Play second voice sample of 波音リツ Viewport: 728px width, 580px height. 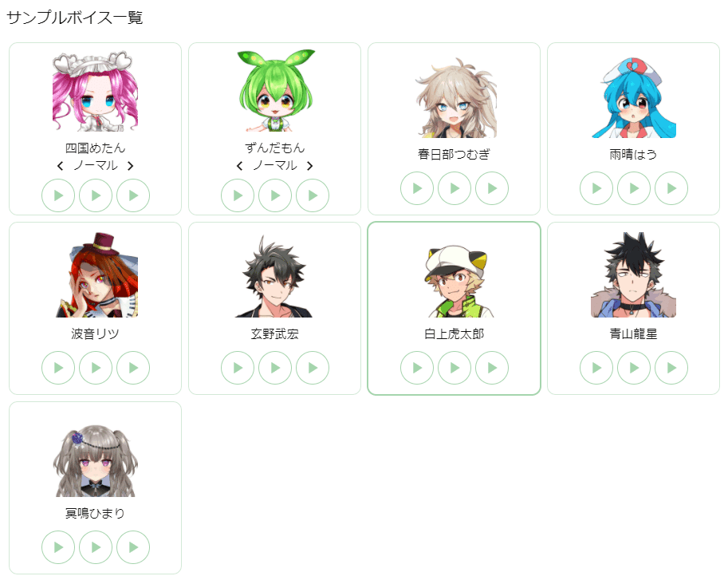click(96, 368)
